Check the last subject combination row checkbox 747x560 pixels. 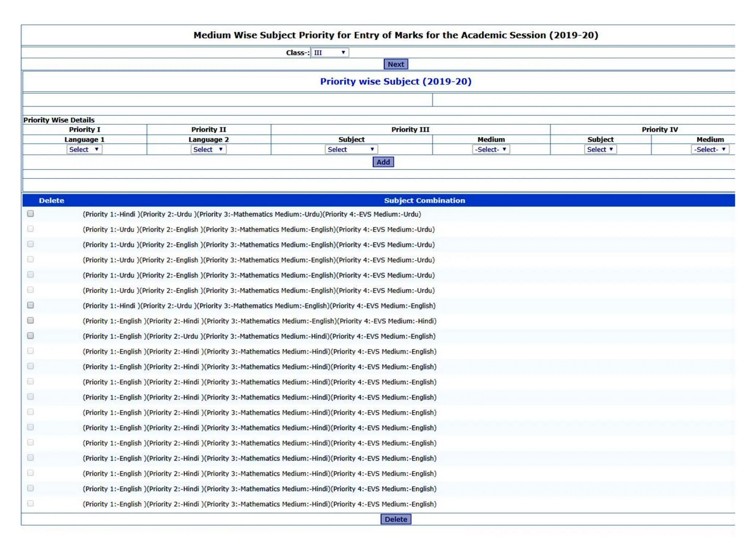(x=31, y=504)
